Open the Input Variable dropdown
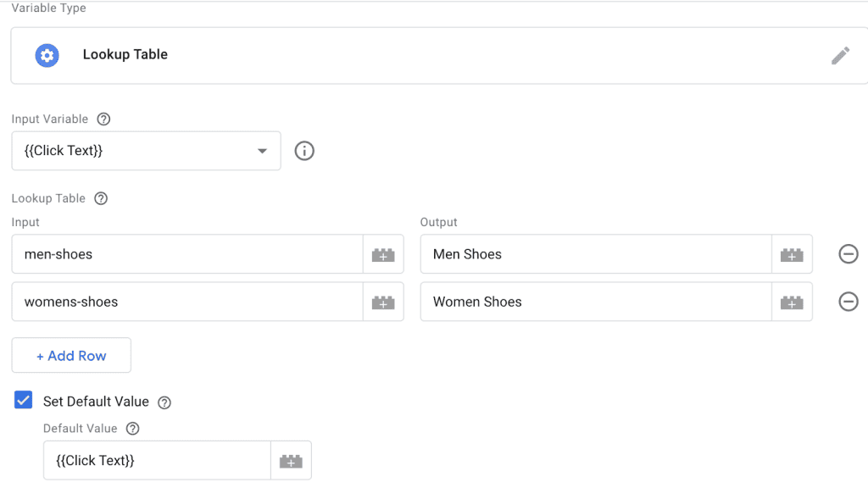The image size is (868, 488). tap(263, 150)
